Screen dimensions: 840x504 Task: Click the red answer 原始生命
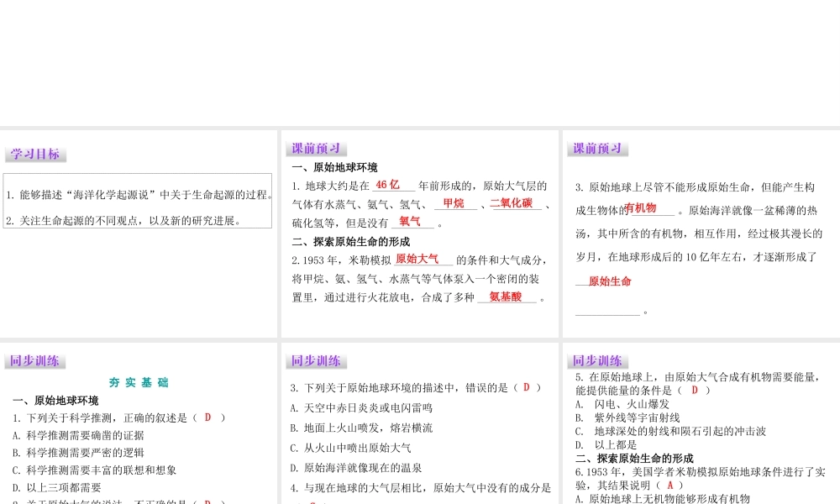tap(610, 281)
